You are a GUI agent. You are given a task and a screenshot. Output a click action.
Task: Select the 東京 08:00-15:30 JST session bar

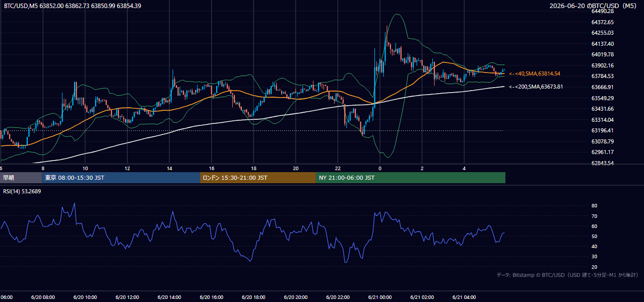tap(121, 178)
